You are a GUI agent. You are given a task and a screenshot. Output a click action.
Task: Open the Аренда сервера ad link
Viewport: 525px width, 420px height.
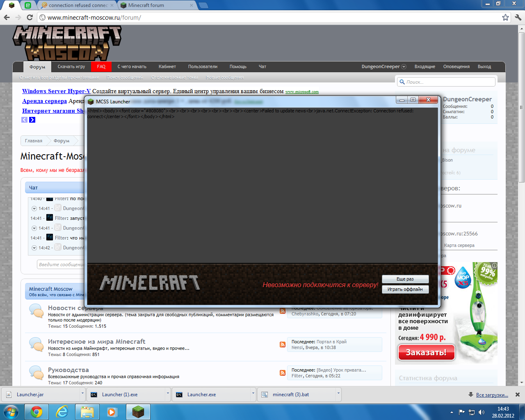44,101
